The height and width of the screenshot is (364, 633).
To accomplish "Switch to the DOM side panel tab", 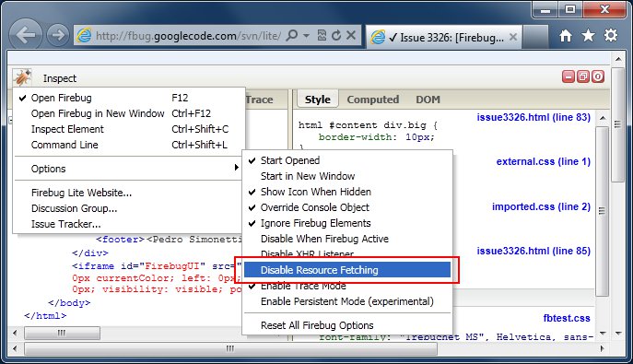I will click(428, 100).
